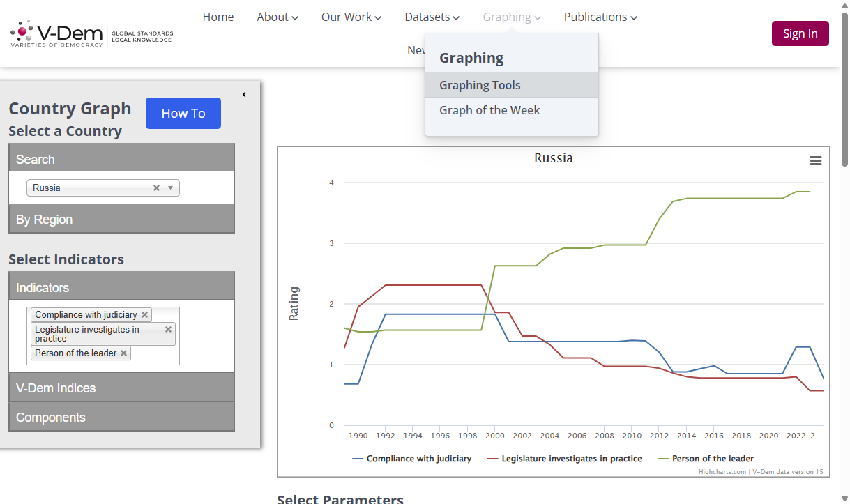The image size is (850, 504).
Task: Expand the By Region section
Action: point(121,219)
